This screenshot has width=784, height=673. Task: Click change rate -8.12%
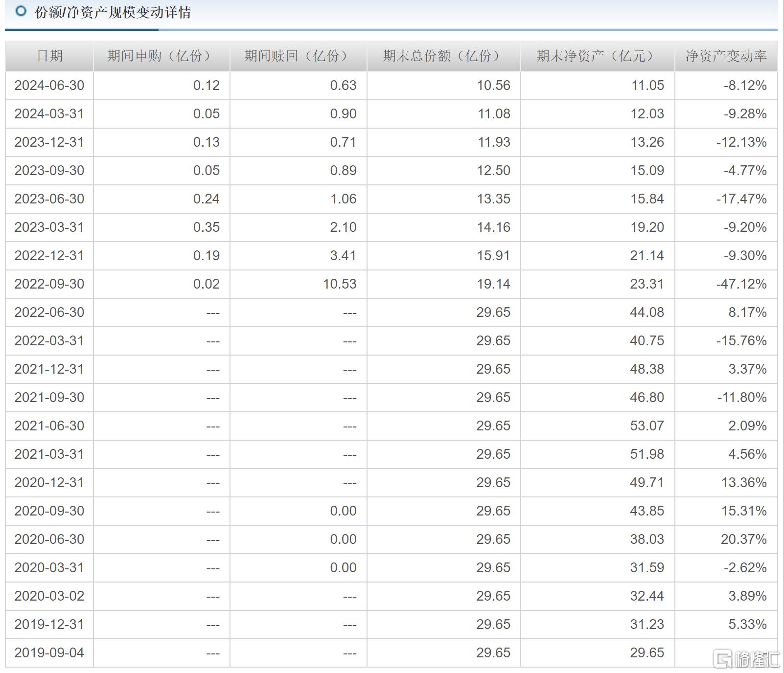coord(745,86)
